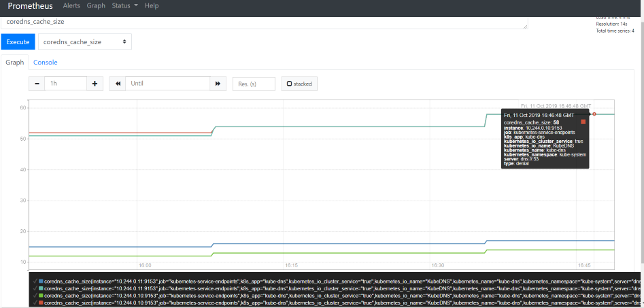
Task: Decrease the graph time range with minus
Action: 37,84
